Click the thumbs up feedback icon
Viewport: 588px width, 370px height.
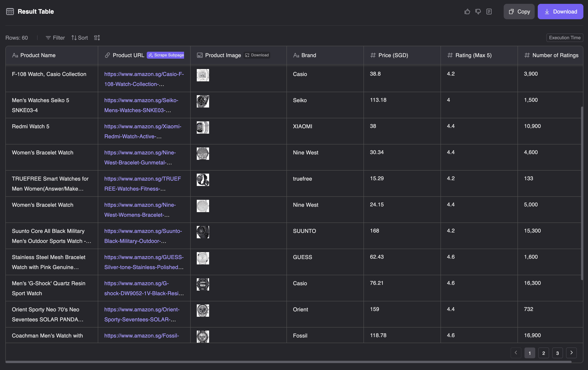(x=467, y=12)
